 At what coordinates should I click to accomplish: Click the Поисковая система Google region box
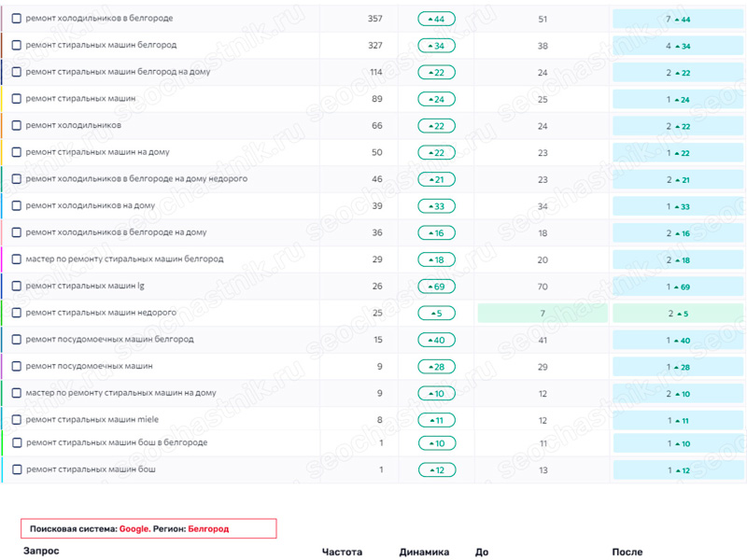click(148, 528)
